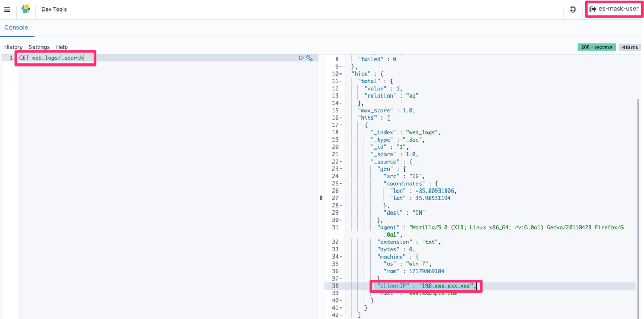The image size is (644, 319).
Task: Click the Dev Tools breadcrumb
Action: point(54,9)
